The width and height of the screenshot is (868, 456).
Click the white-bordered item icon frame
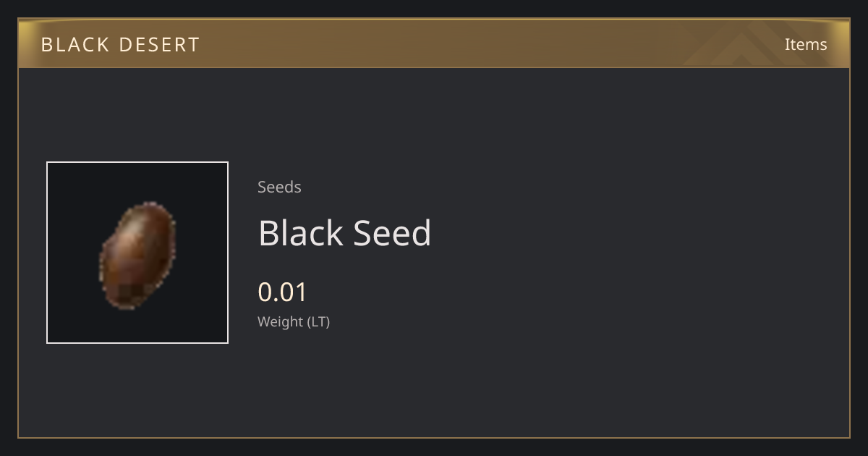pyautogui.click(x=137, y=253)
